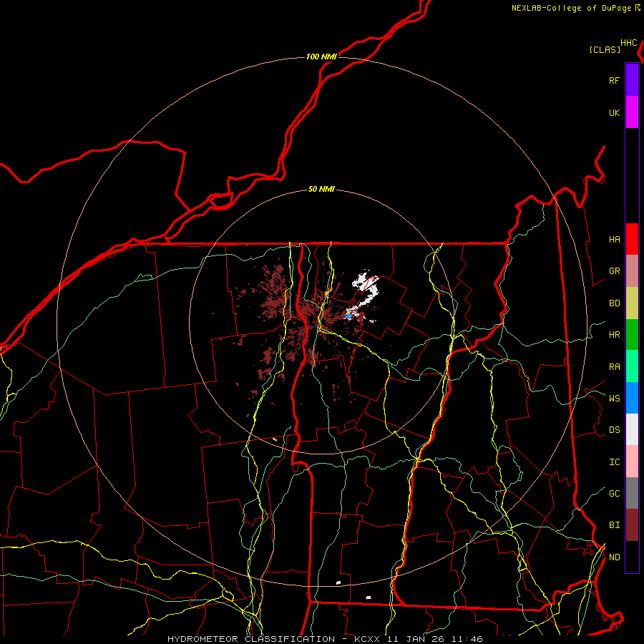Image resolution: width=644 pixels, height=644 pixels.
Task: Select the BD yellow legend swatch
Action: click(x=632, y=303)
